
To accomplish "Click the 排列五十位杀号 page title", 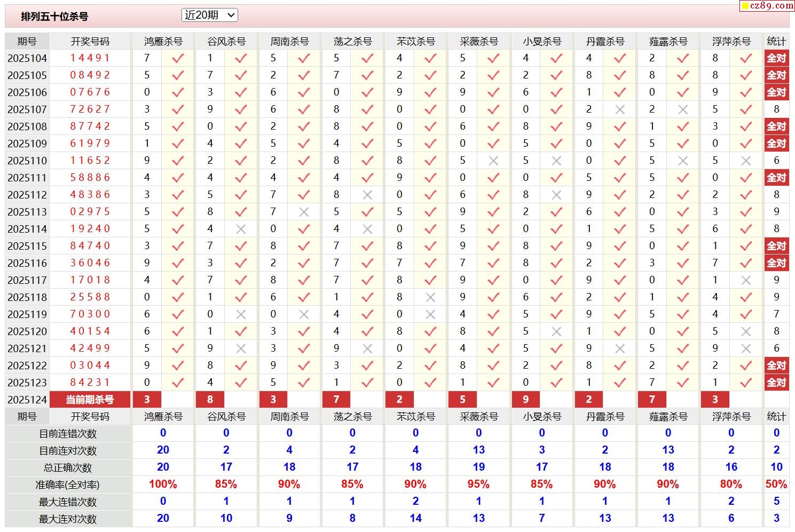I will pyautogui.click(x=54, y=17).
